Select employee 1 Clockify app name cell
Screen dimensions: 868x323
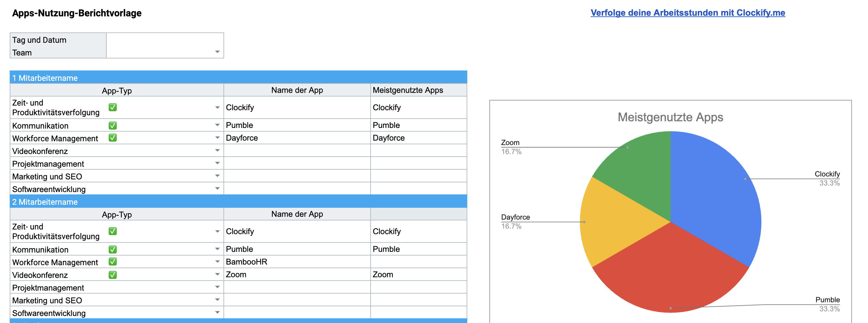coord(297,108)
